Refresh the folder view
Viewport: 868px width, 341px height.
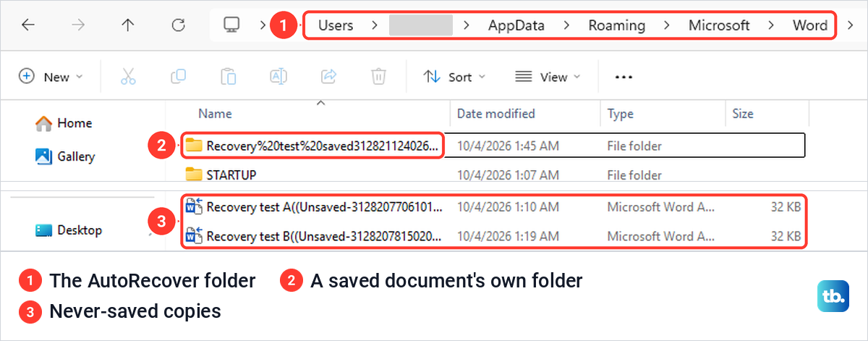pos(179,25)
